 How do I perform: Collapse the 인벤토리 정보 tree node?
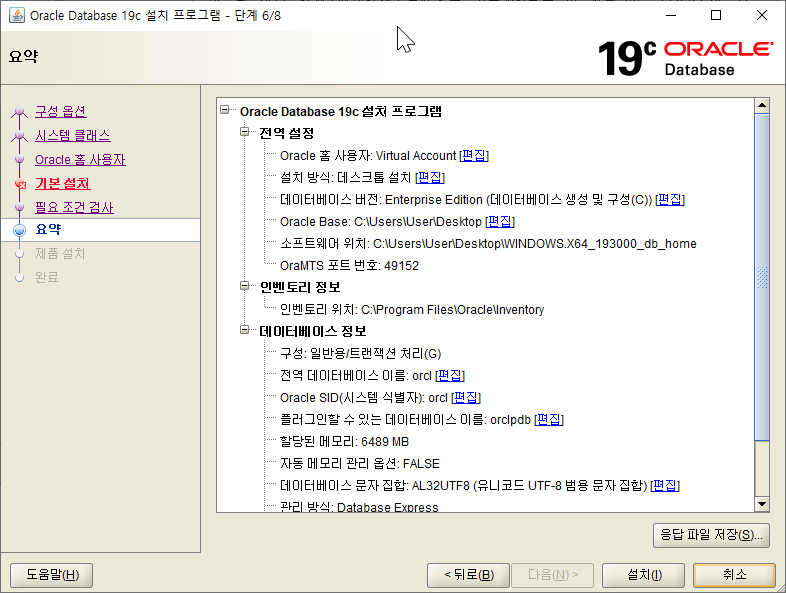[x=245, y=285]
